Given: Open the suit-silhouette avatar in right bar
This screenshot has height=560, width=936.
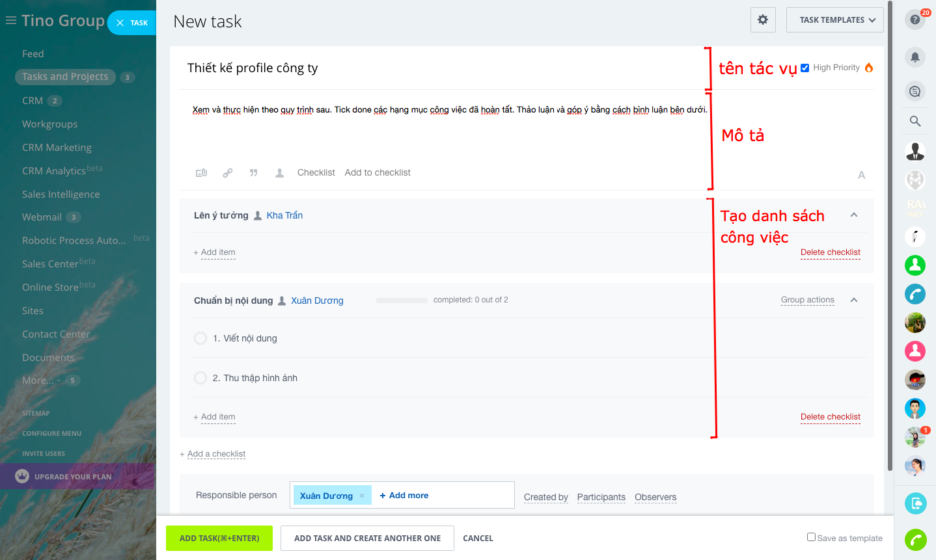Looking at the screenshot, I should [915, 151].
